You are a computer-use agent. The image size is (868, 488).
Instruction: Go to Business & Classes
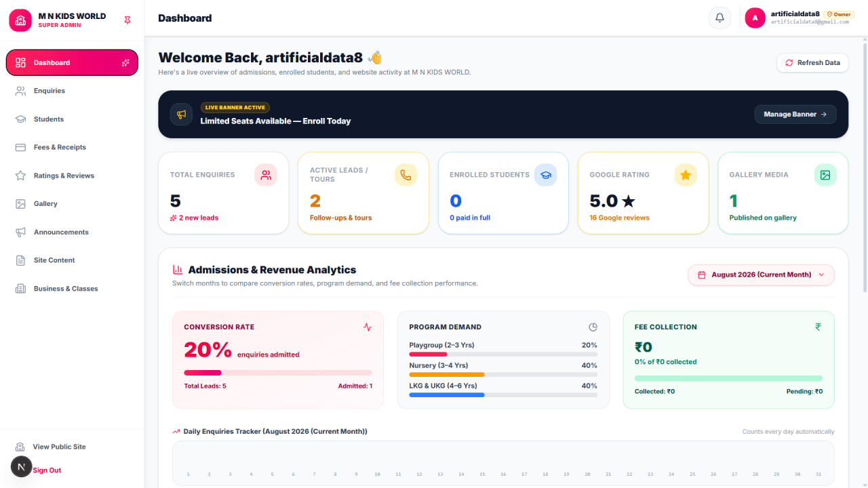[x=72, y=289]
